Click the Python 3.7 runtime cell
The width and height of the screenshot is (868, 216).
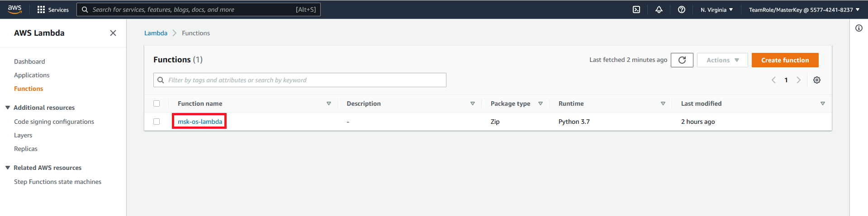(x=574, y=122)
